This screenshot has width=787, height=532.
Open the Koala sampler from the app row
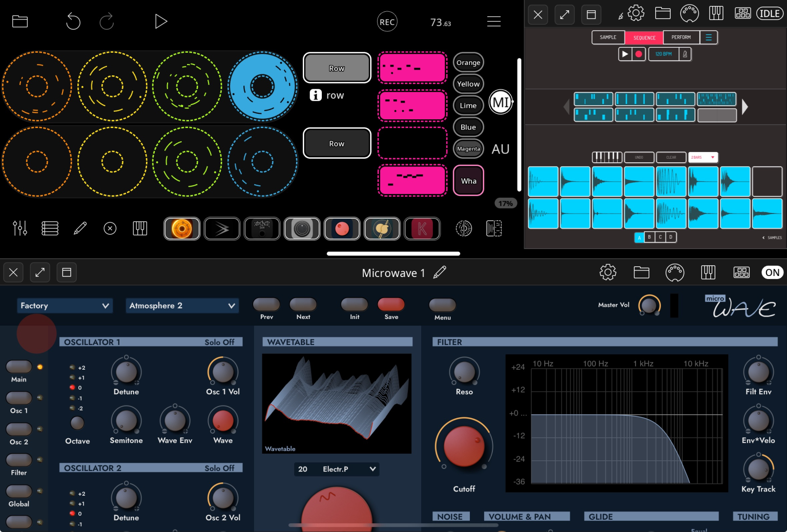click(422, 228)
